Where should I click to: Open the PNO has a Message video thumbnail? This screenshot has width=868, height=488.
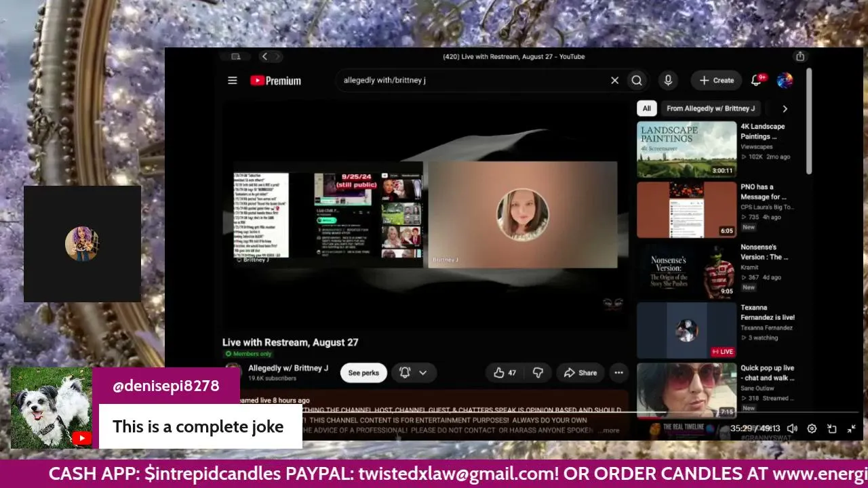[x=686, y=209]
